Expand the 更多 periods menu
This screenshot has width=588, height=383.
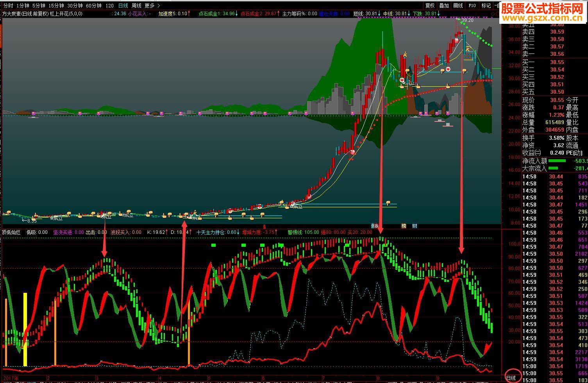pos(152,5)
